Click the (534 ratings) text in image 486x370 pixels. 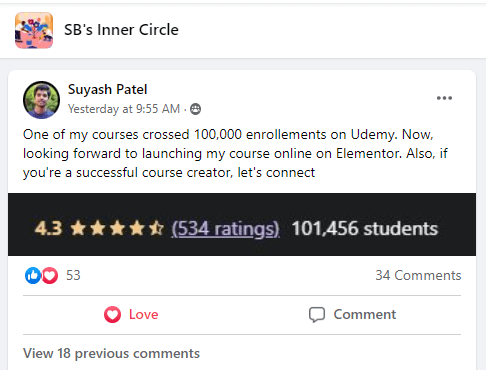click(x=225, y=229)
